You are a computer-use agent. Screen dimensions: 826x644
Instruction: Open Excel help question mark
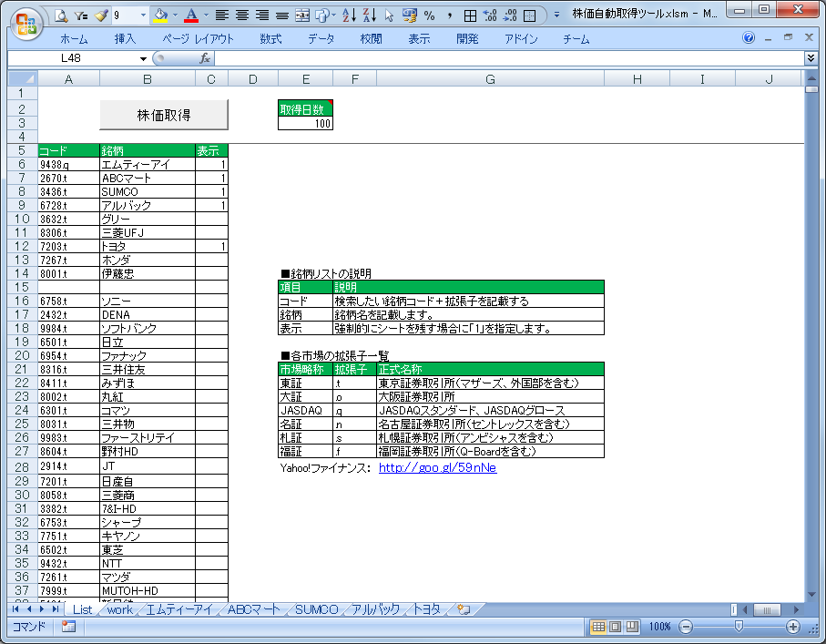click(x=749, y=37)
